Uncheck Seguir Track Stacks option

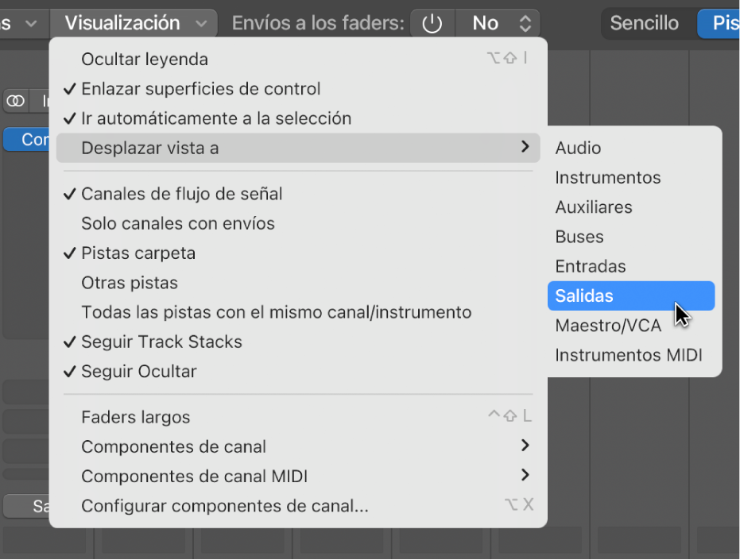161,342
